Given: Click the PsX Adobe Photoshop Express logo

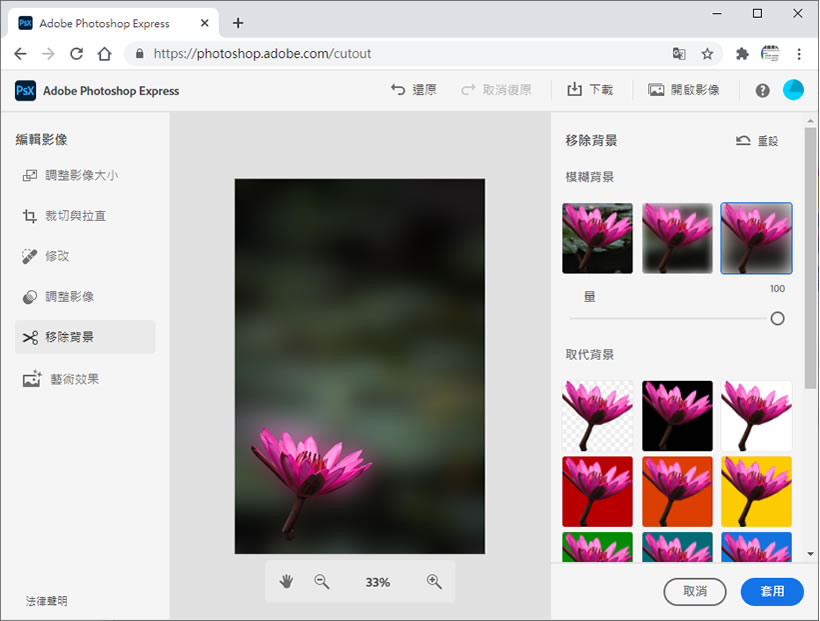Looking at the screenshot, I should [x=25, y=91].
